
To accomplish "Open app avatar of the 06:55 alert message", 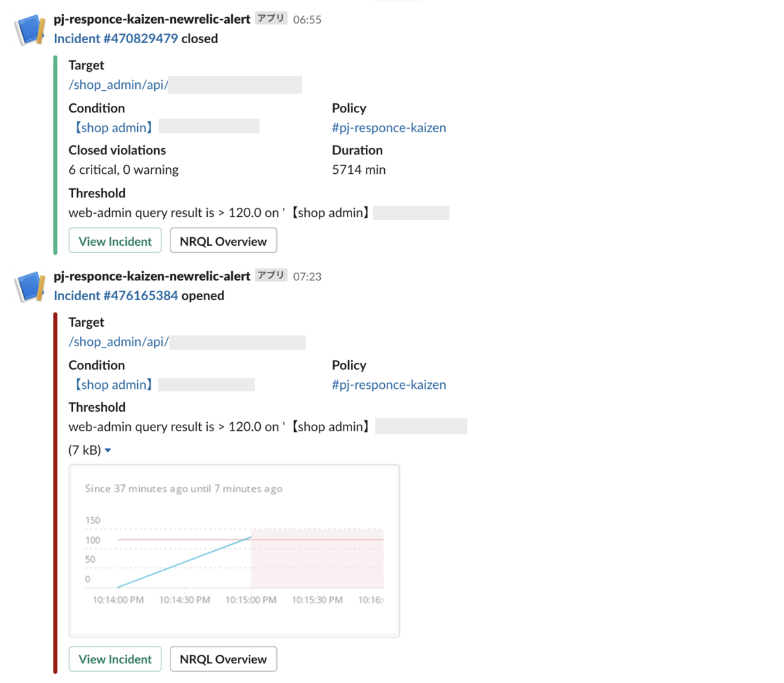I will [31, 31].
